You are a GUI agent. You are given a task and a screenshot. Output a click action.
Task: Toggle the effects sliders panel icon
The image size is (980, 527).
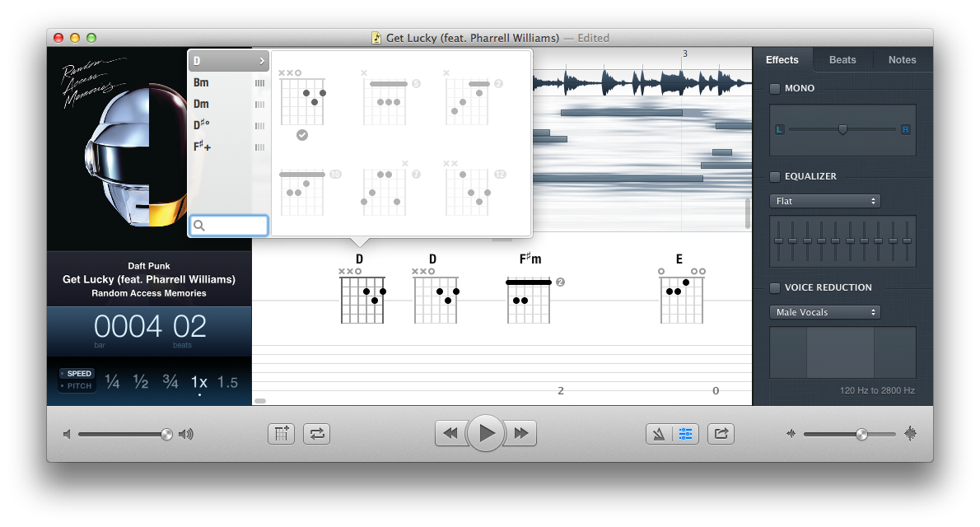(x=686, y=434)
